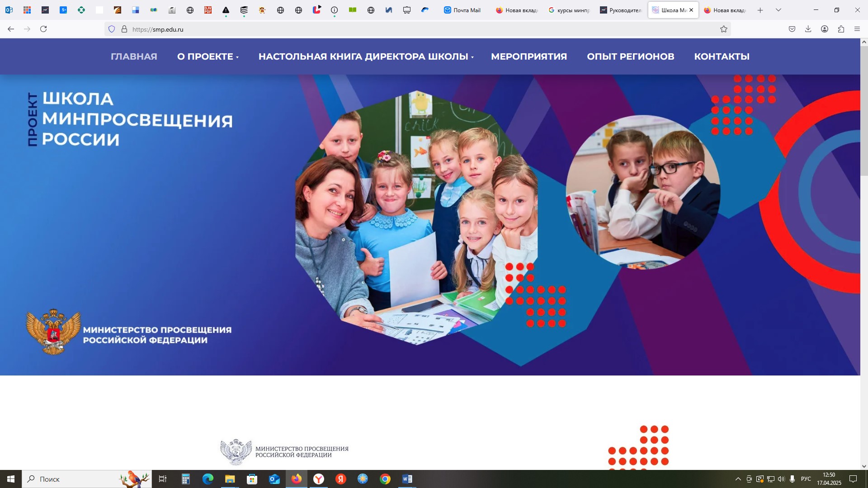The height and width of the screenshot is (488, 868).
Task: Click the taskbar Поиск search box
Action: (87, 479)
